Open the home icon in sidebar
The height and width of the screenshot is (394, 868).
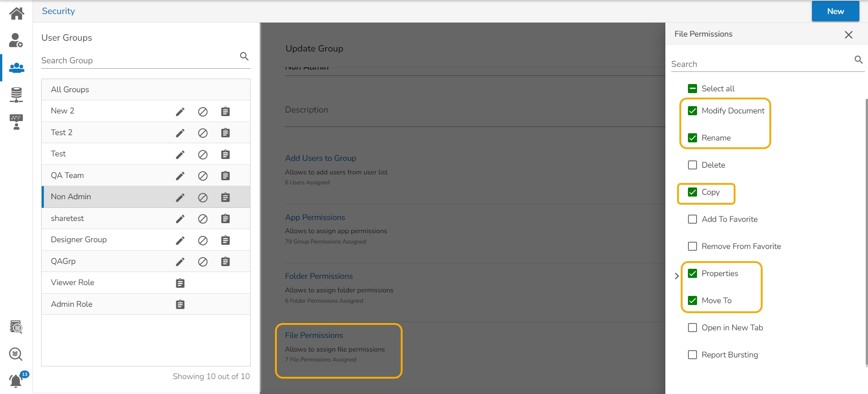tap(17, 14)
